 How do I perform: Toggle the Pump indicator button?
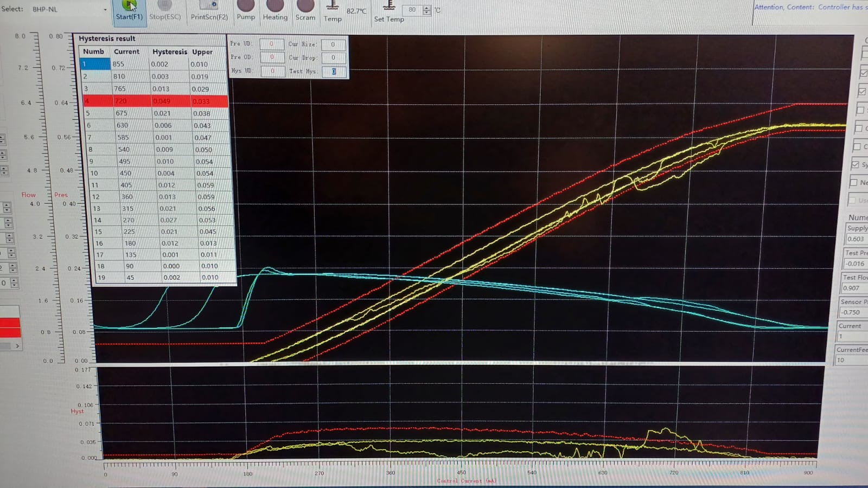coord(246,11)
